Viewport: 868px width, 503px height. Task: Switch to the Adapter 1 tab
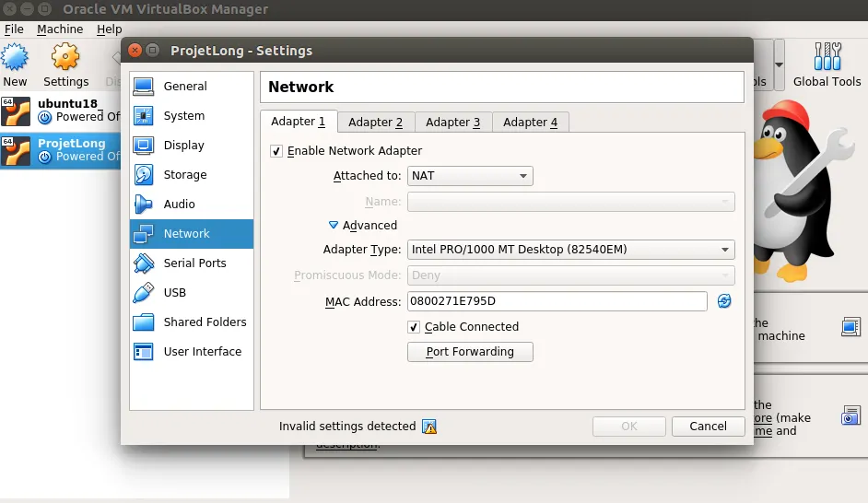[x=298, y=122]
